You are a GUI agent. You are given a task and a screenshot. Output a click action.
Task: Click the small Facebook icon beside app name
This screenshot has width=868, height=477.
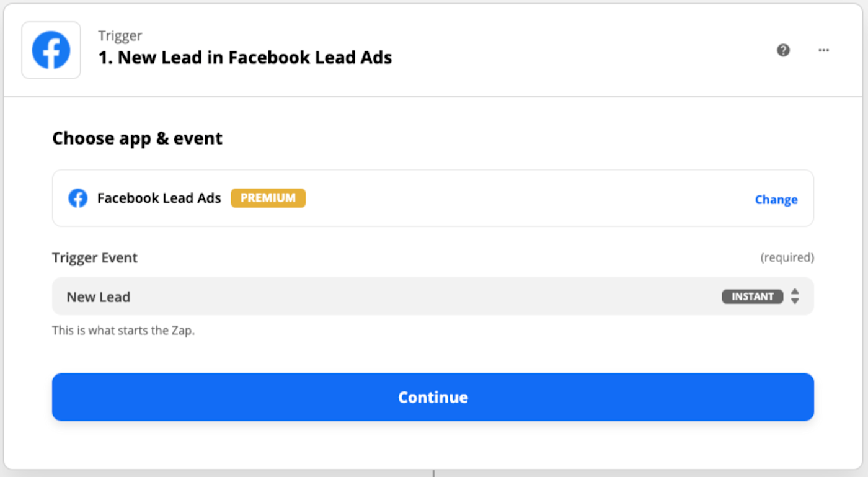click(77, 198)
